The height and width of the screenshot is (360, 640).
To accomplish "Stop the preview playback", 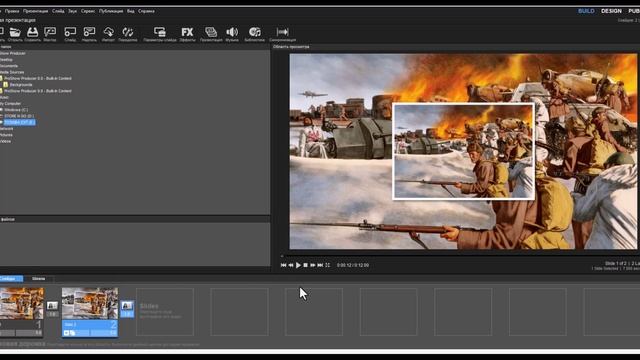I will [305, 265].
